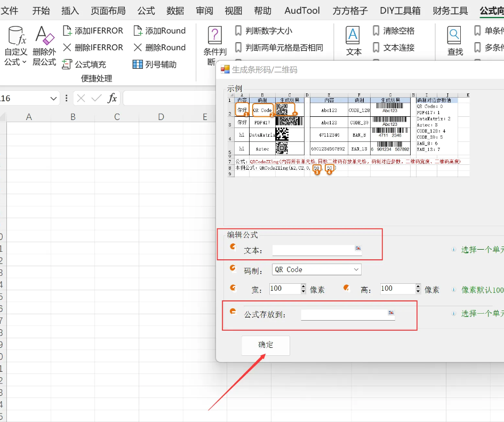Click 清除空格 clear spaces

[x=394, y=31]
